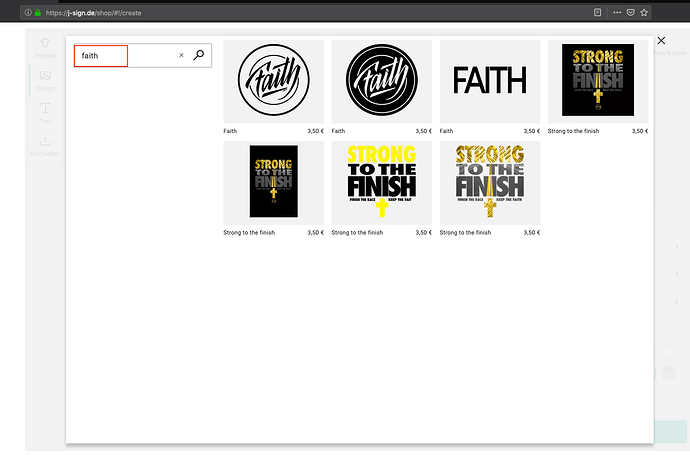Choose the solid black circle Faith design
690x461 pixels.
[x=381, y=82]
